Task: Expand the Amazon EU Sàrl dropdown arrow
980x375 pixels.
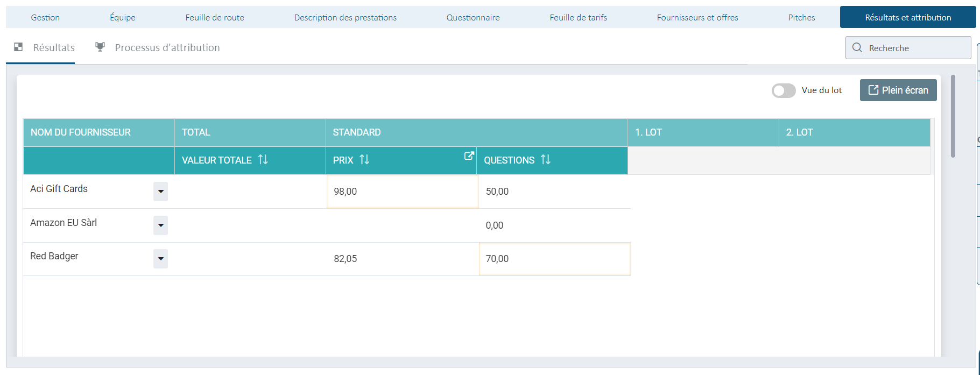Action: coord(160,225)
